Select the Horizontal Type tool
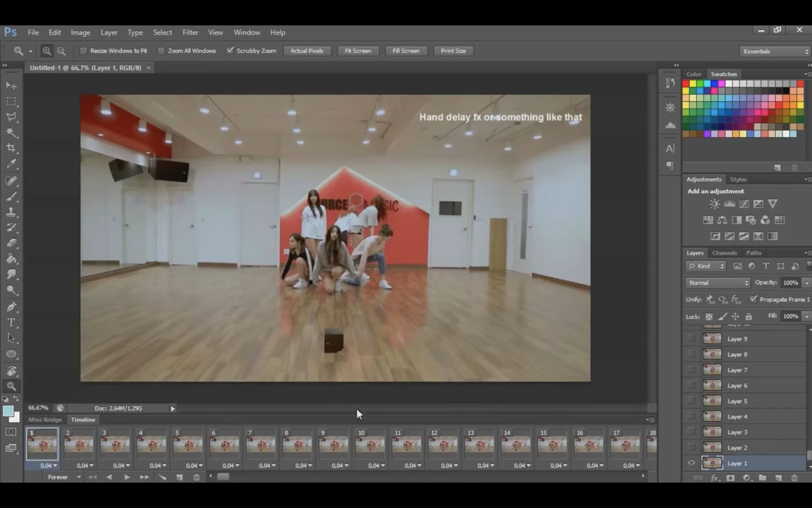Viewport: 812px width, 508px height. coord(11,323)
